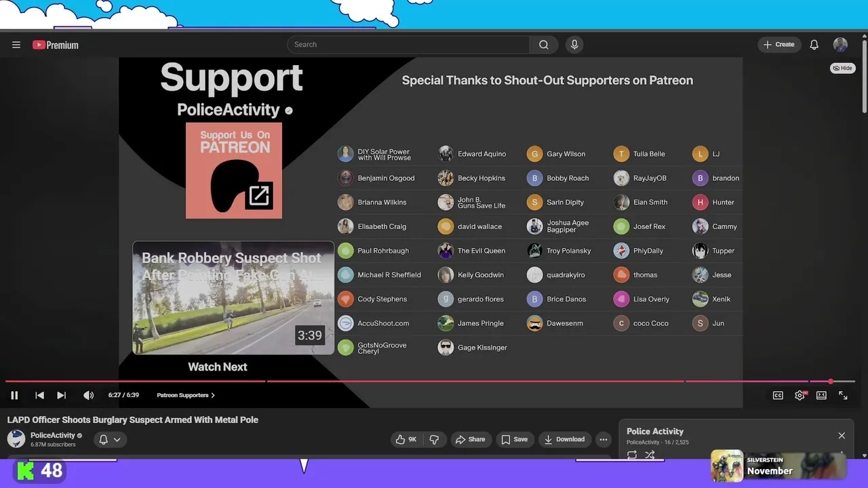Dislike this video
This screenshot has width=868, height=488.
tap(435, 439)
